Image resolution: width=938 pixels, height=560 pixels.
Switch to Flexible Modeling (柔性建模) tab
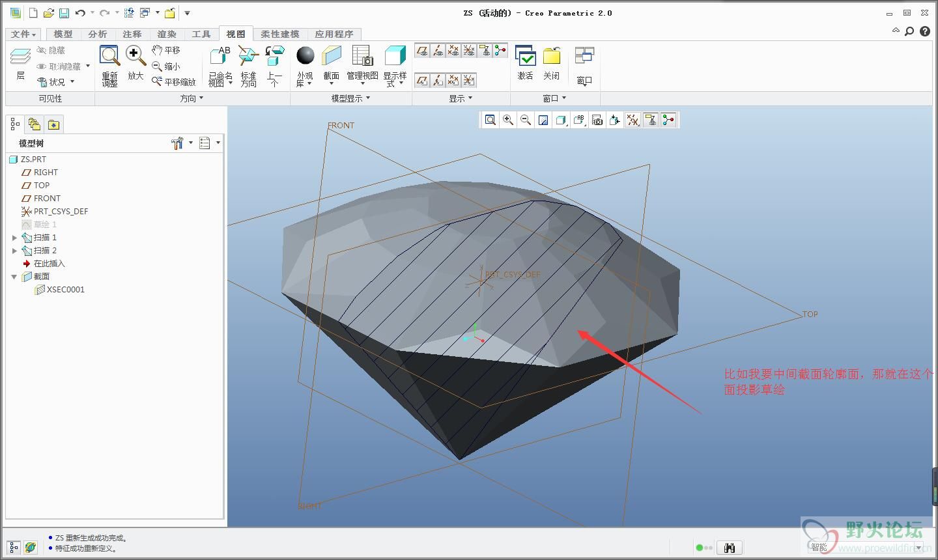280,34
